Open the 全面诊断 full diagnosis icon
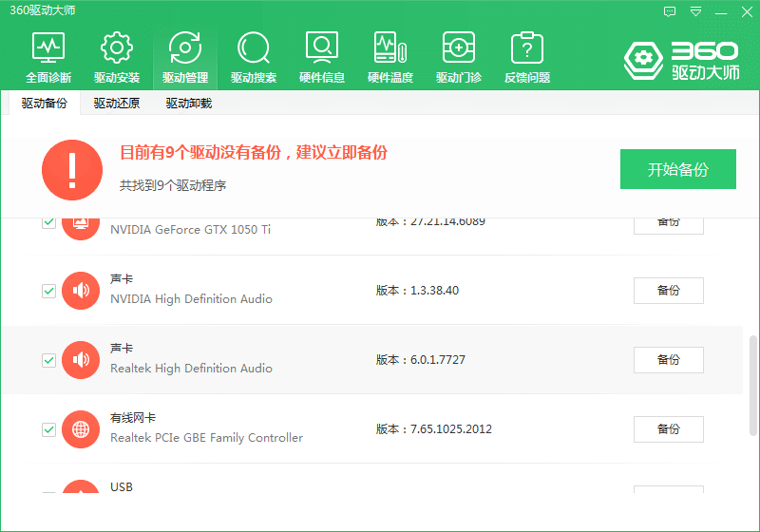 point(48,57)
